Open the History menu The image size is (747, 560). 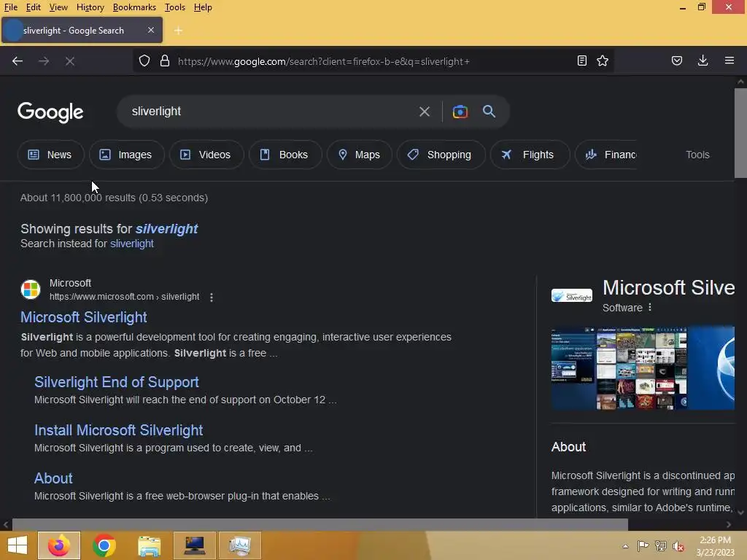tap(90, 7)
